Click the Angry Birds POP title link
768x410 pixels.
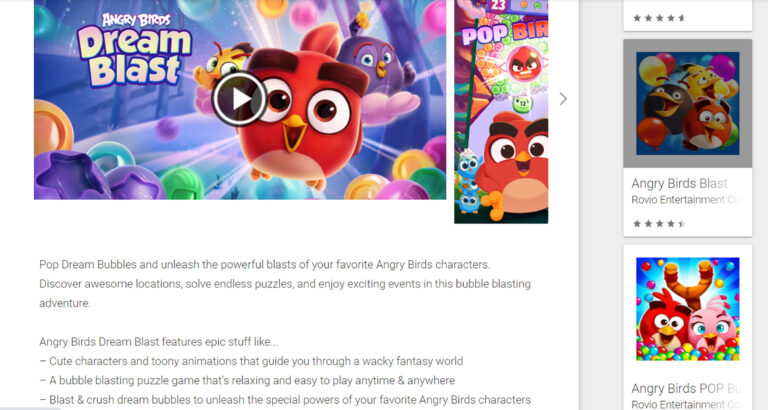pyautogui.click(x=686, y=388)
